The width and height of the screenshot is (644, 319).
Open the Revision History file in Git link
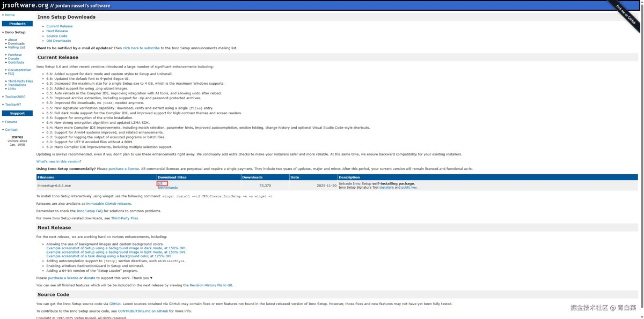[211, 285]
